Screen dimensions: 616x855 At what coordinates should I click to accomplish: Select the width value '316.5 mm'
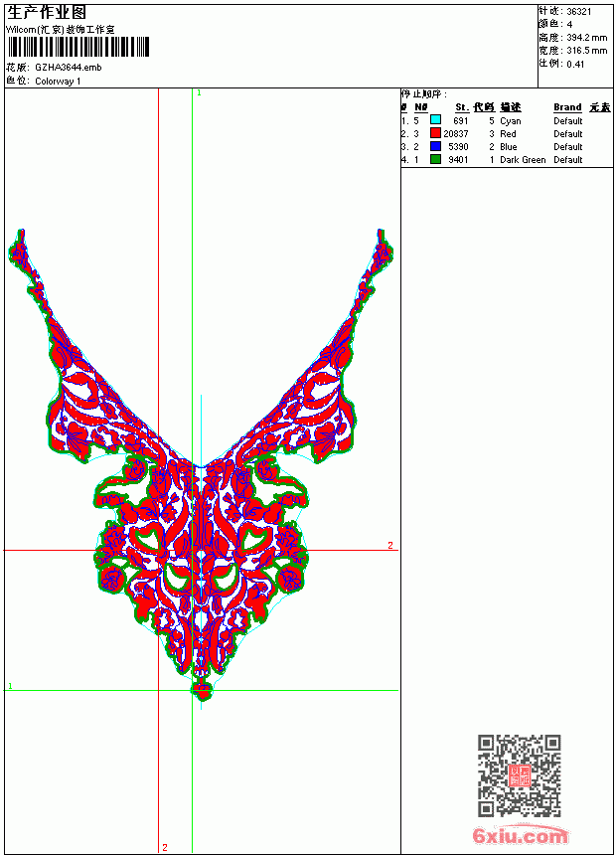pyautogui.click(x=586, y=51)
